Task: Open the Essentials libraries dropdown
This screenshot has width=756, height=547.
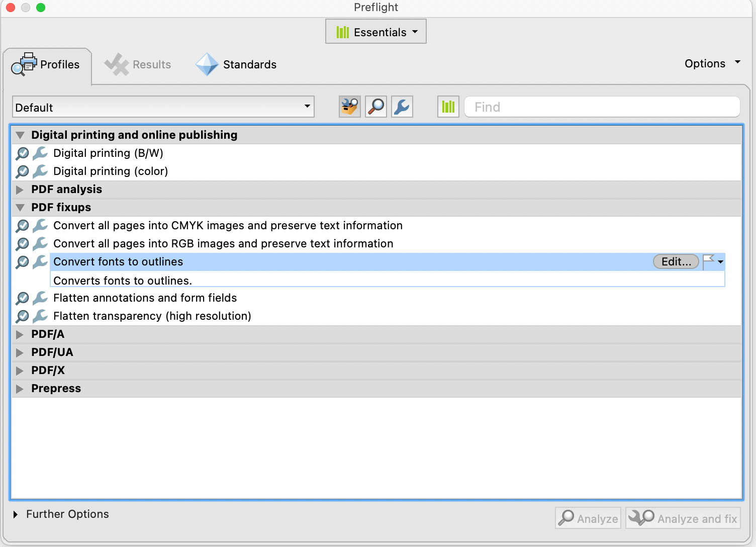Action: [375, 31]
